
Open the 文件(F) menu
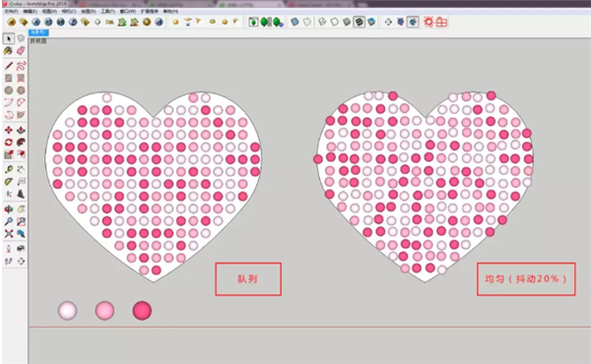(x=11, y=11)
